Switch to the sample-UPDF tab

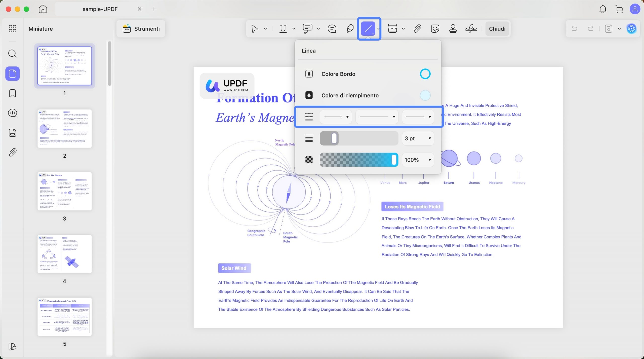100,9
